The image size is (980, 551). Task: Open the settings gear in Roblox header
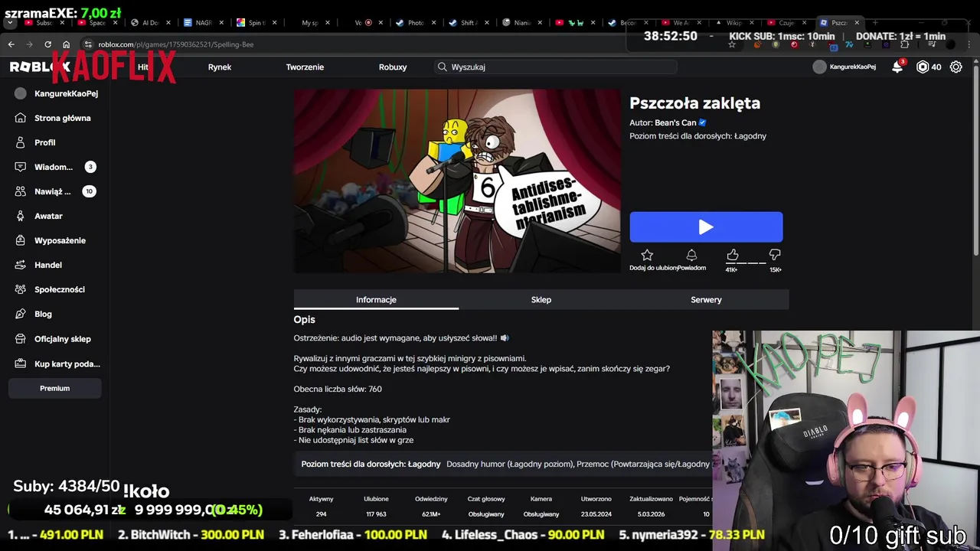tap(956, 67)
